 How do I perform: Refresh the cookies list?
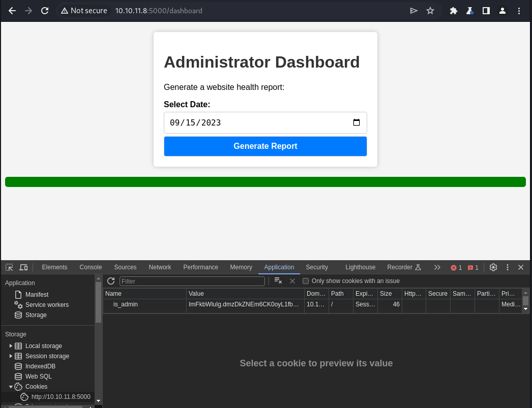111,280
